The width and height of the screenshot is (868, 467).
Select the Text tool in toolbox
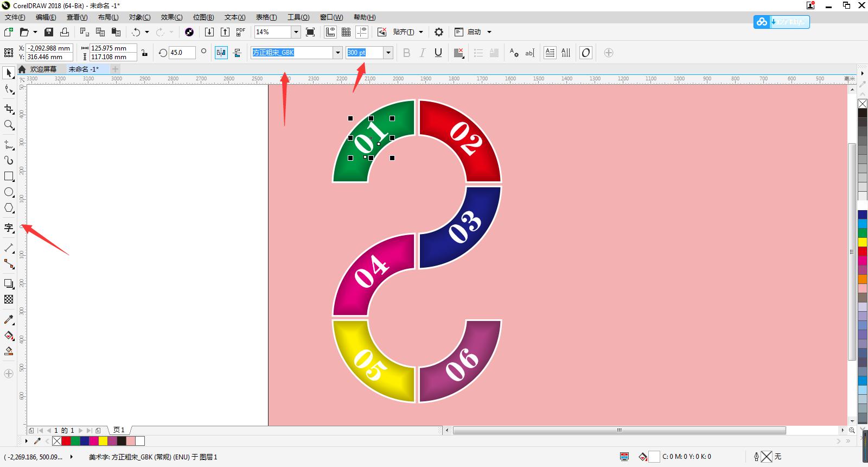click(9, 228)
